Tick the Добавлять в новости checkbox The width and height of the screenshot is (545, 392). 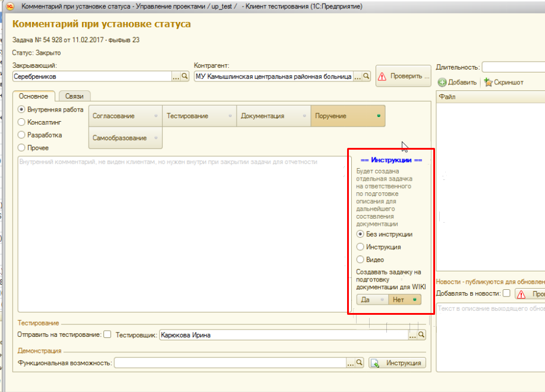click(506, 293)
